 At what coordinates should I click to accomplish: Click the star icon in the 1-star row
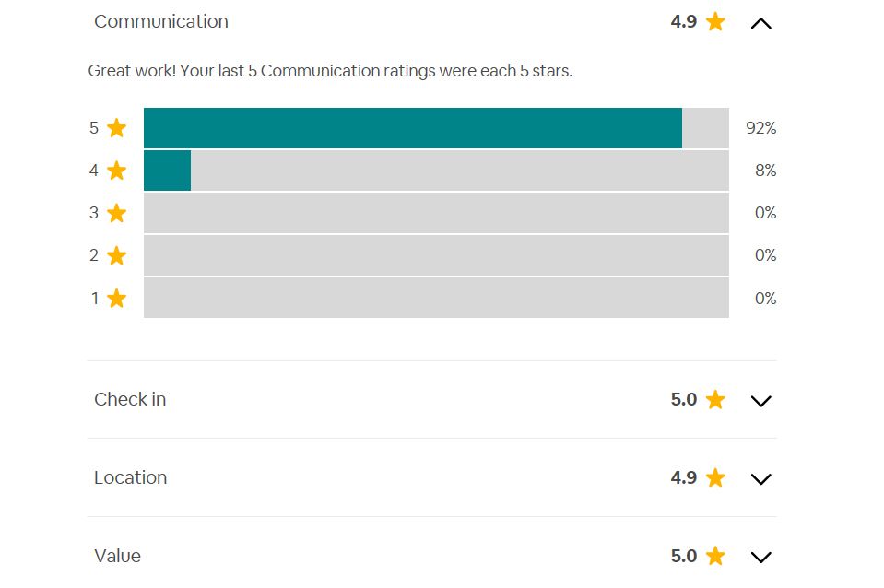click(116, 298)
